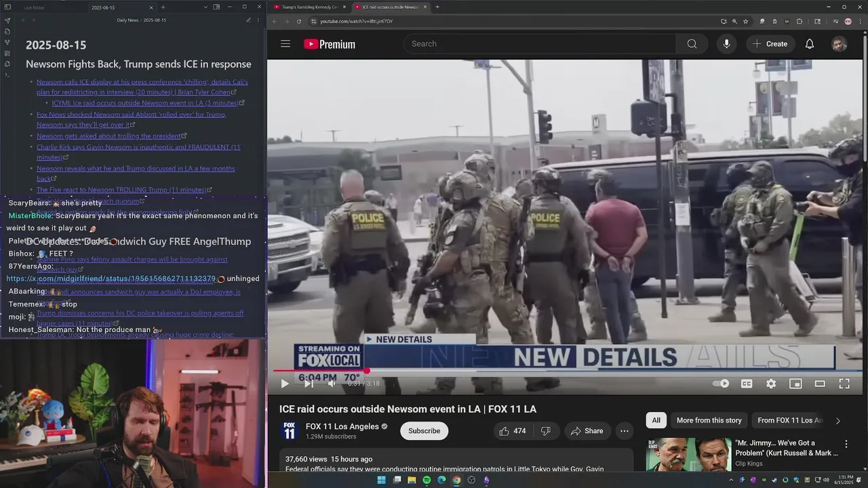
Task: Open video player settings gear
Action: pos(771,384)
